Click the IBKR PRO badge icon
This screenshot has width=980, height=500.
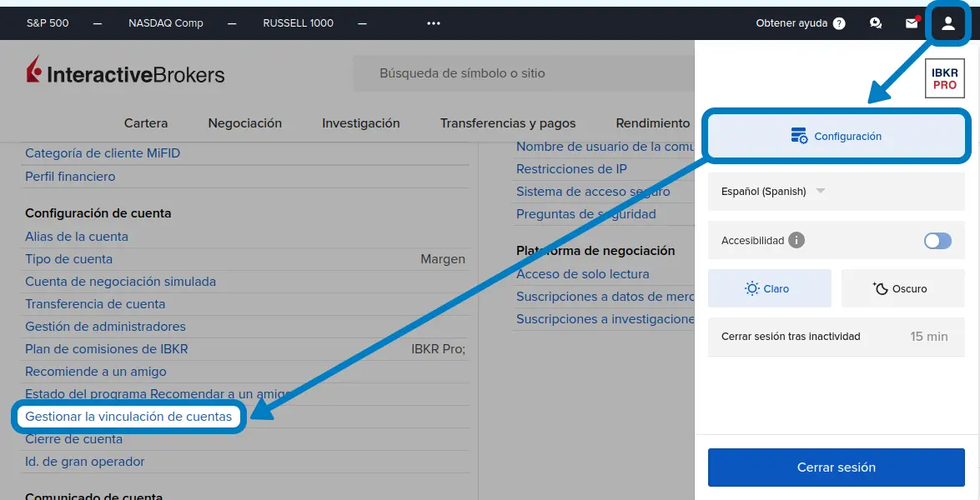(x=943, y=78)
